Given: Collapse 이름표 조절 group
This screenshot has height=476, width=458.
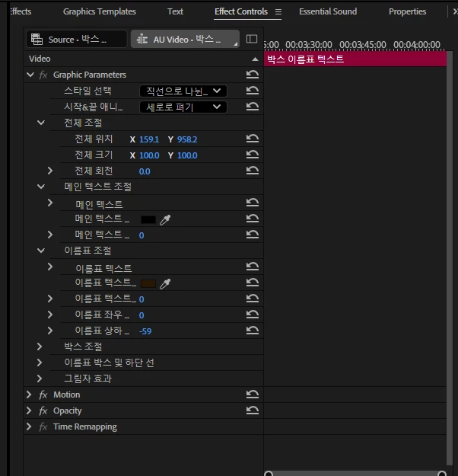Looking at the screenshot, I should click(40, 251).
